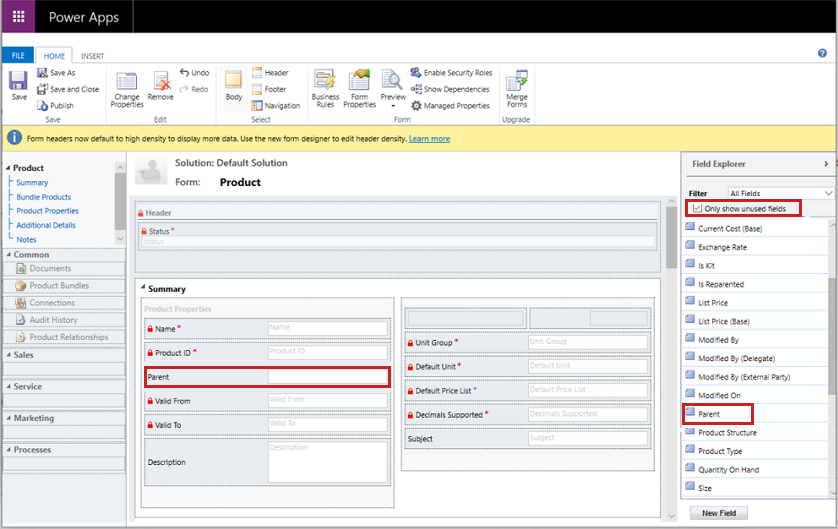The width and height of the screenshot is (838, 529).
Task: Open the help question mark icon
Action: [x=822, y=53]
